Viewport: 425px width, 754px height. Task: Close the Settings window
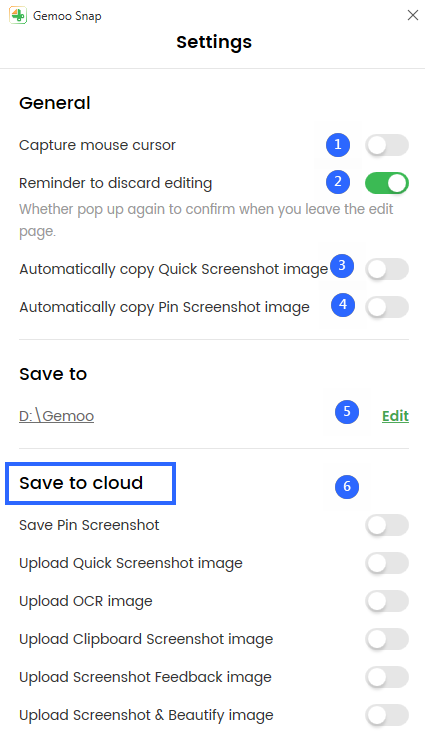[412, 15]
